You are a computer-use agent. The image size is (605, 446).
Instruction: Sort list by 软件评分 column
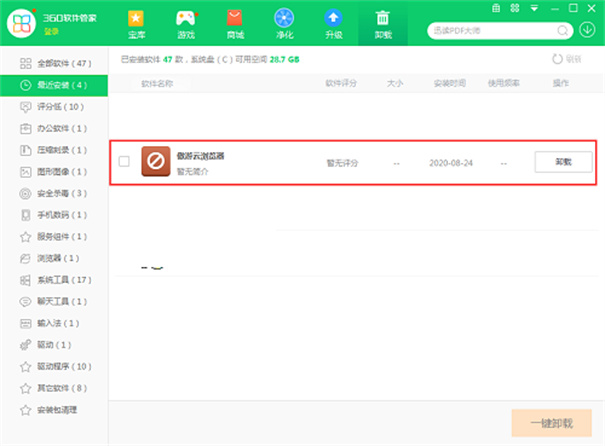coord(342,84)
